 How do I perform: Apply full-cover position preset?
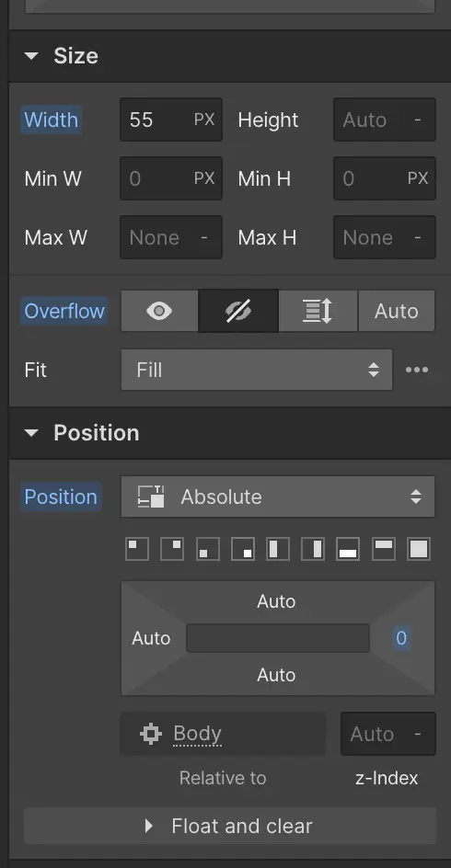[x=419, y=549]
